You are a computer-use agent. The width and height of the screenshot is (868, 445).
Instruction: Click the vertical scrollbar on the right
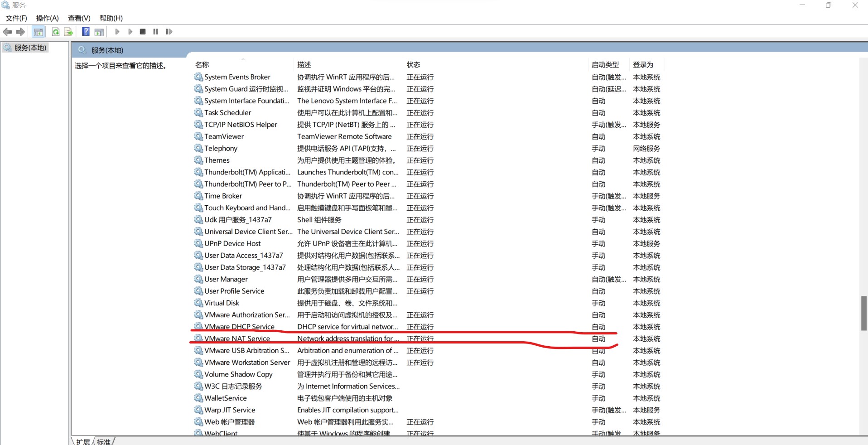[x=863, y=313]
